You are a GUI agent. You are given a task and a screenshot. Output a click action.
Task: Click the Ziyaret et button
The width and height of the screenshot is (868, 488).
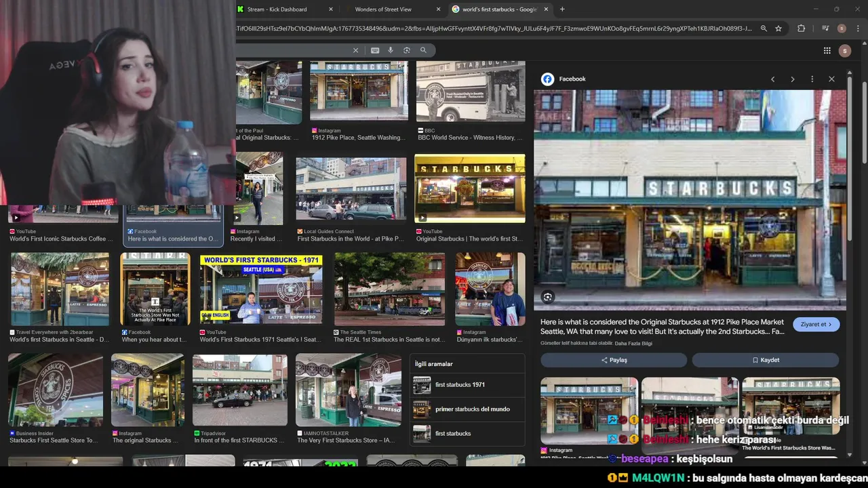click(x=816, y=325)
